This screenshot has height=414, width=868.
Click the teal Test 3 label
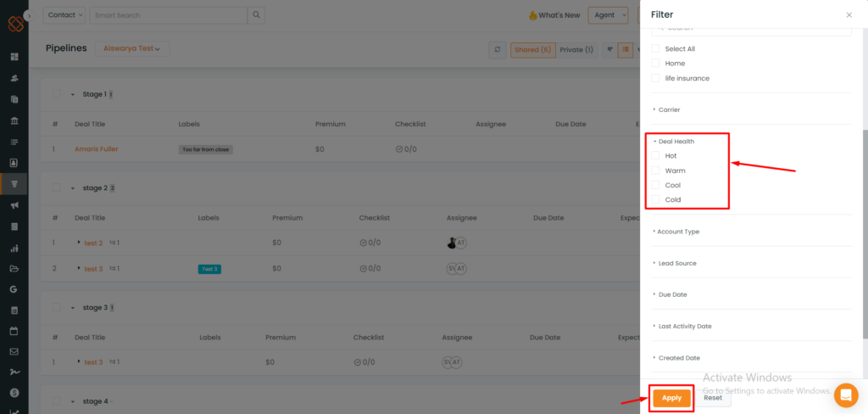[210, 269]
